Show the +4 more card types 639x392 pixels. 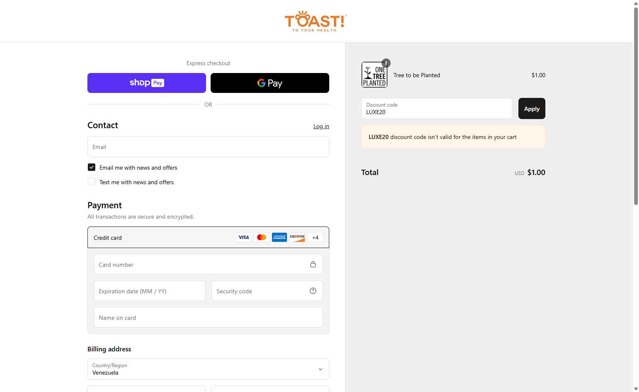[315, 237]
